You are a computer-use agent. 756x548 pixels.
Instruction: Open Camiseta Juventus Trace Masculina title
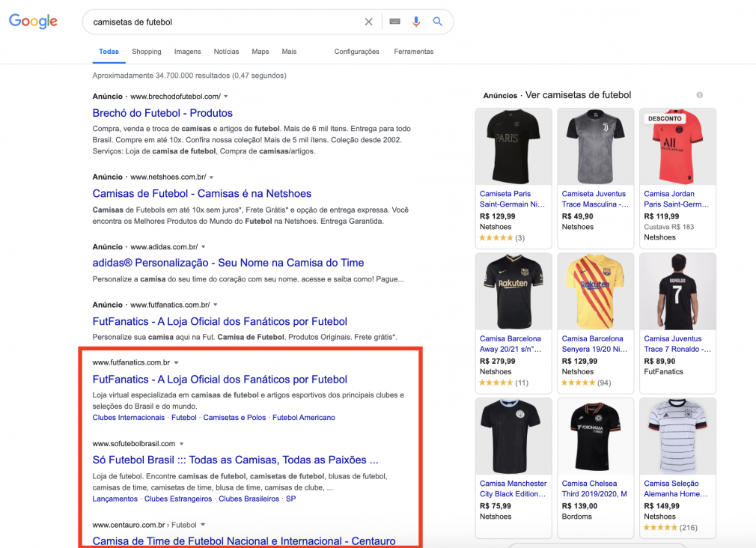click(595, 198)
